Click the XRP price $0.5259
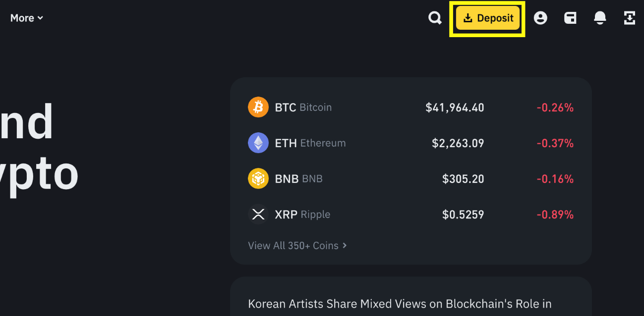Screen dimensions: 644x316 [x=463, y=214]
